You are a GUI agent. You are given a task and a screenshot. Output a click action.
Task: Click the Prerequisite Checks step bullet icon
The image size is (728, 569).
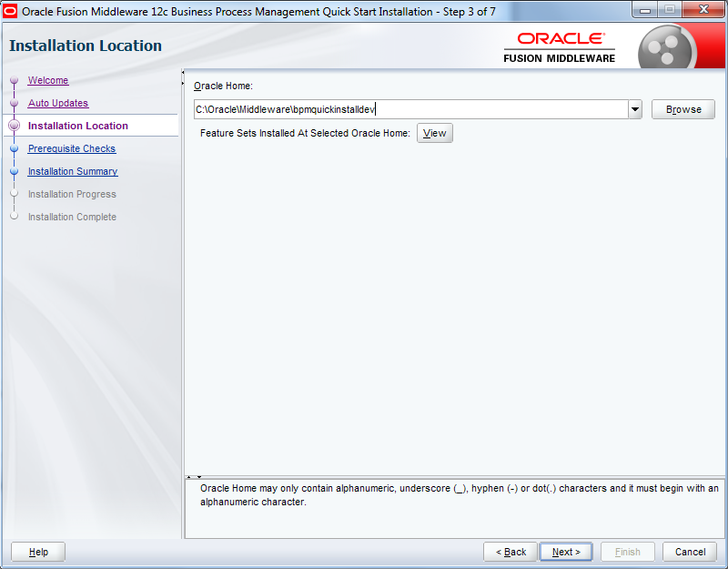pos(14,148)
